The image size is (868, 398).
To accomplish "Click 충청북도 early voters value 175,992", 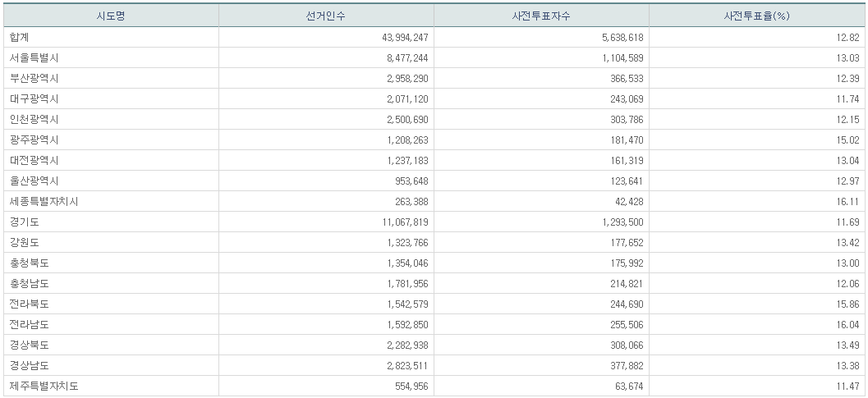I will [622, 263].
